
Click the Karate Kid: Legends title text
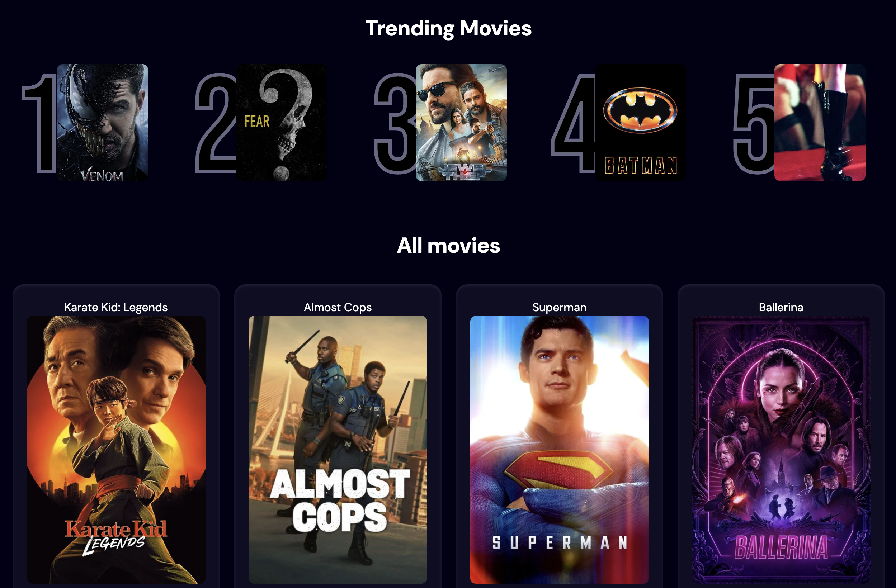point(116,307)
